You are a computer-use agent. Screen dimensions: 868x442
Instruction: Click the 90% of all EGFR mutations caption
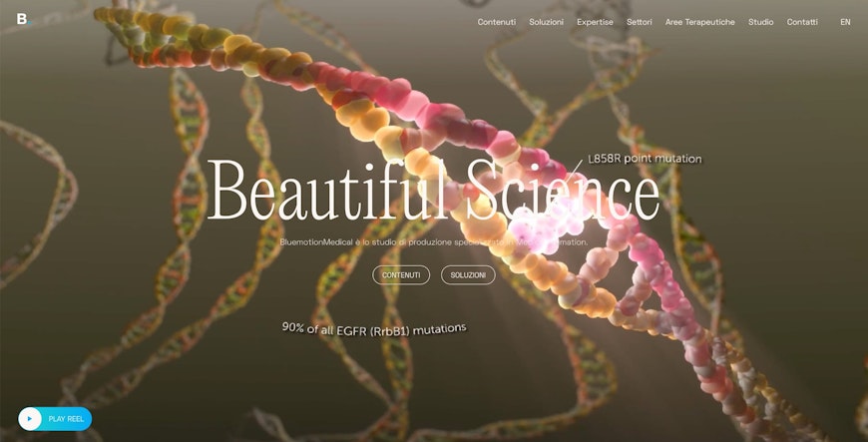tap(374, 329)
